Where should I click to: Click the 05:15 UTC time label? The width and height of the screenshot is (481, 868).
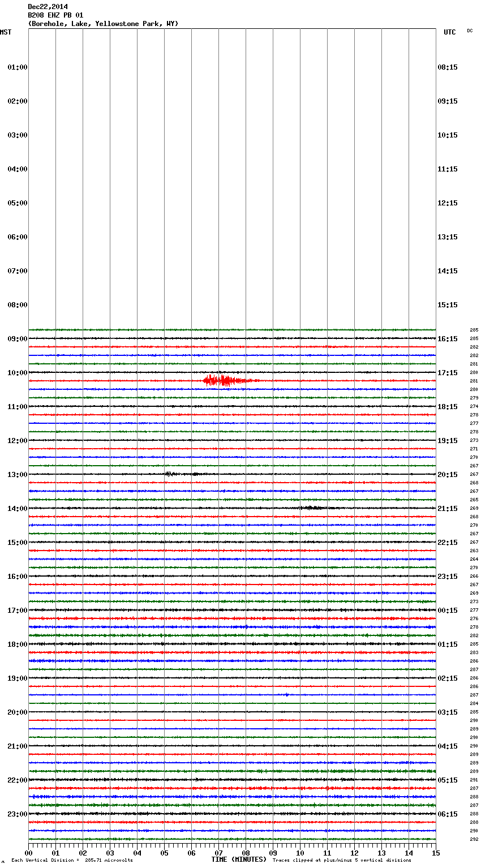tap(448, 780)
